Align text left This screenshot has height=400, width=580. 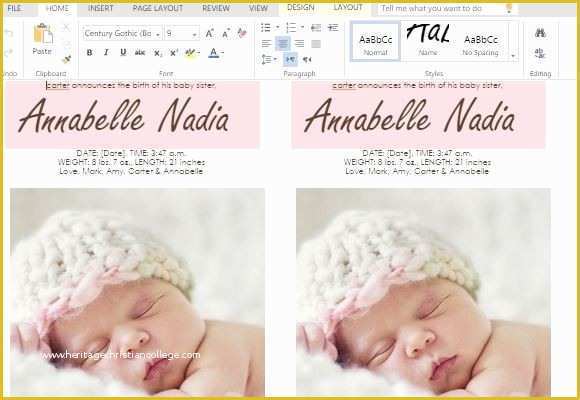(x=266, y=44)
